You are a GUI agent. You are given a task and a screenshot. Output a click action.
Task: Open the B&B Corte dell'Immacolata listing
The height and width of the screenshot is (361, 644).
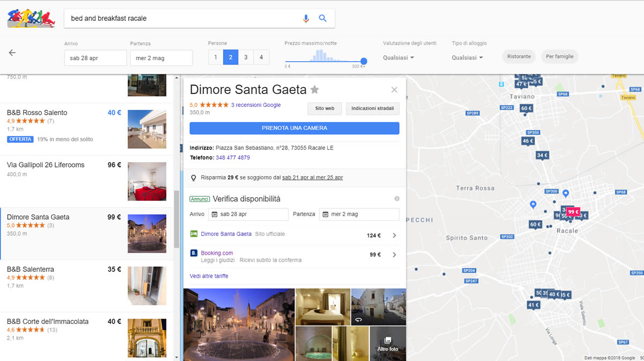[x=87, y=337]
